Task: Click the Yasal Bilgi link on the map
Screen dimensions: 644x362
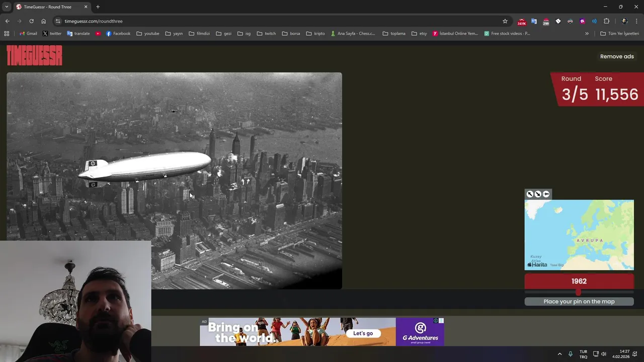Action: (557, 265)
